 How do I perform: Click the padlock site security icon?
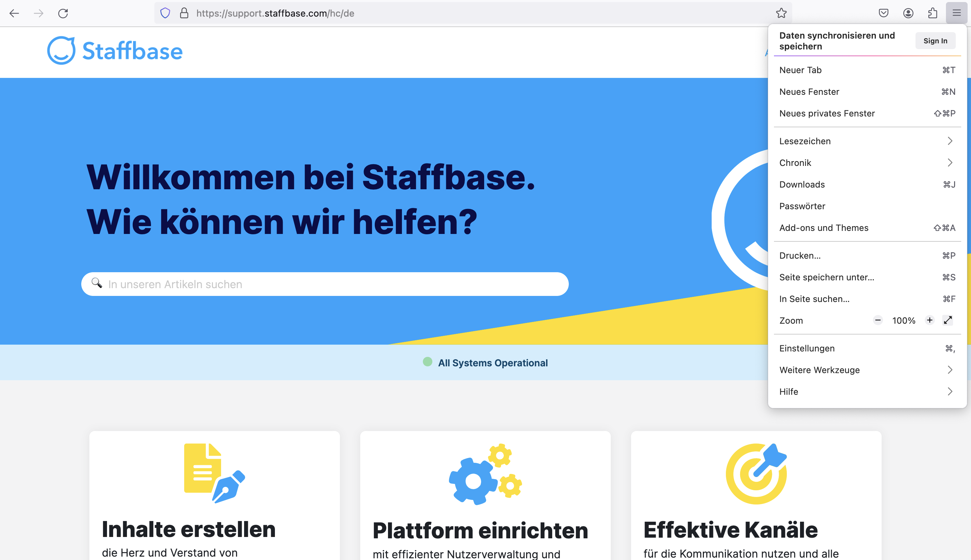[184, 13]
